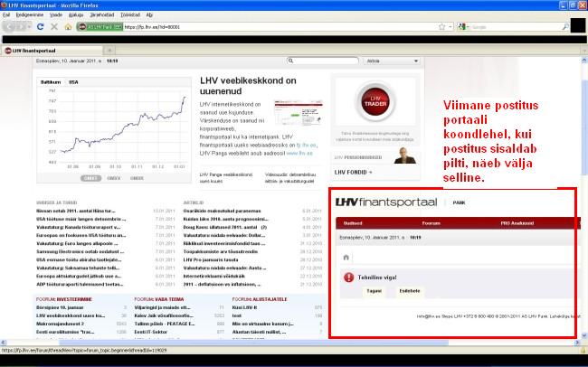
Task: Click the Stop loading X icon
Action: pyautogui.click(x=54, y=27)
